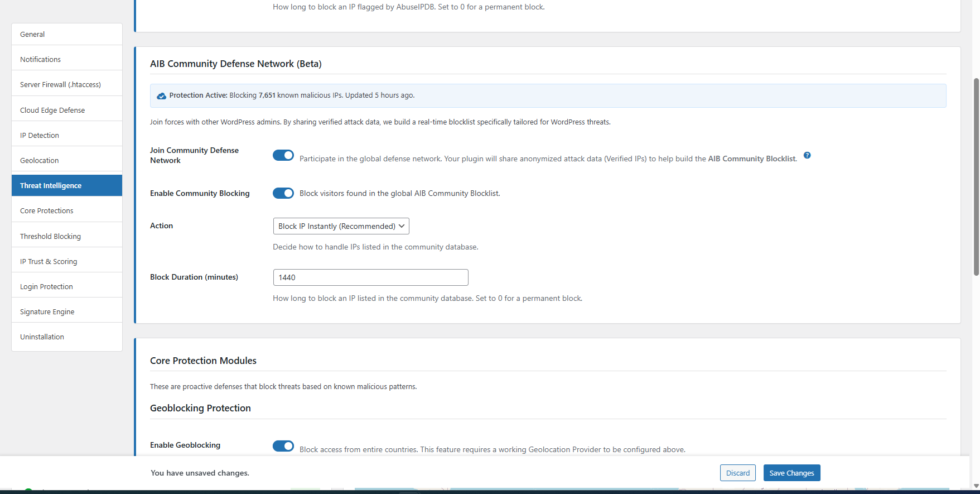Click the Block Duration minutes field
Screen dimensions: 980x494
[x=370, y=277]
